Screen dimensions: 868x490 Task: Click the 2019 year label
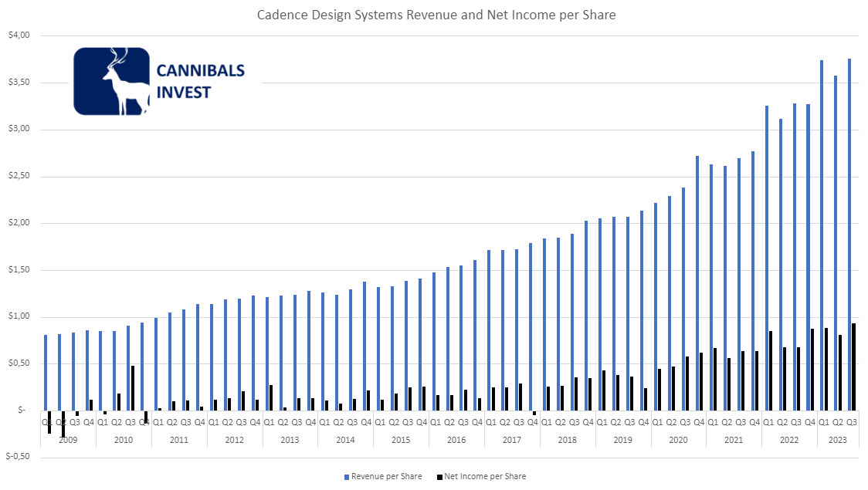(624, 439)
